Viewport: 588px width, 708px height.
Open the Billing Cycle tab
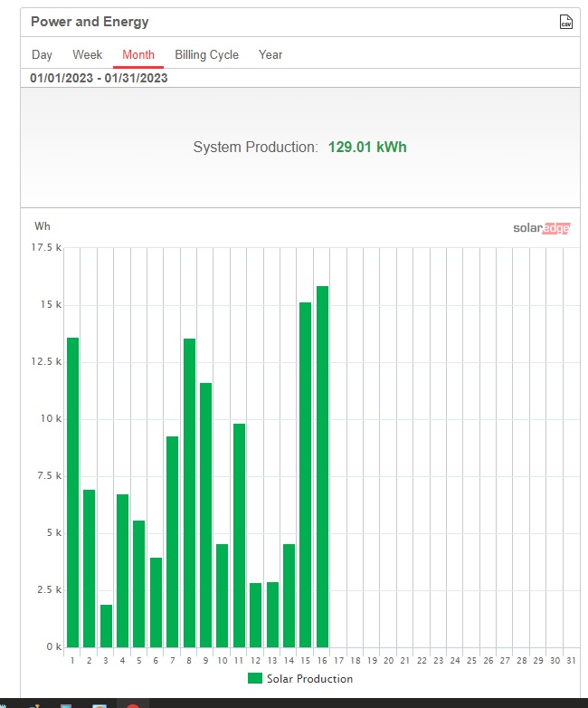click(206, 55)
